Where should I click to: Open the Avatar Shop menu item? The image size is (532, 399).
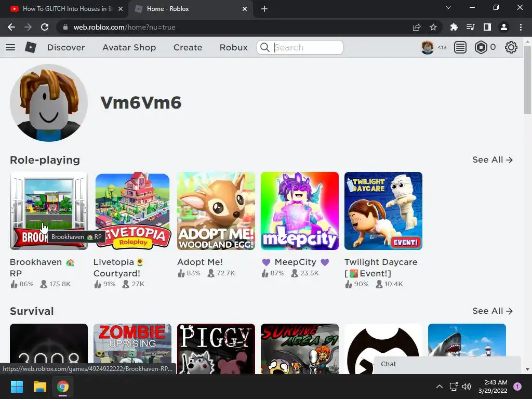click(x=129, y=47)
